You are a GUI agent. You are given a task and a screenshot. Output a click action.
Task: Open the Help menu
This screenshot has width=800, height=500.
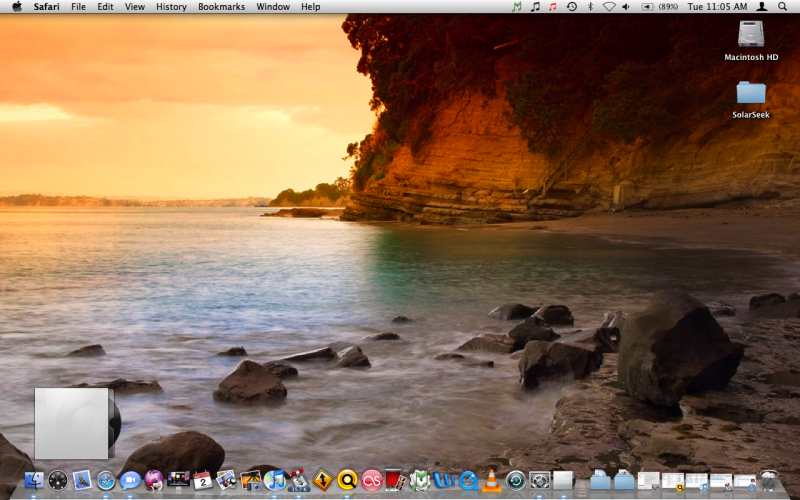(311, 7)
